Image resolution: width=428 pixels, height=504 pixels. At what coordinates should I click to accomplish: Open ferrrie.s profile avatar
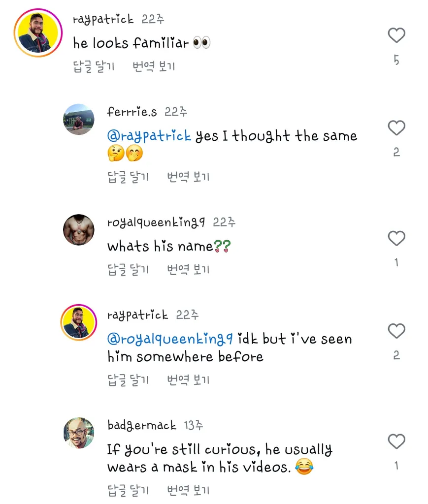(79, 119)
